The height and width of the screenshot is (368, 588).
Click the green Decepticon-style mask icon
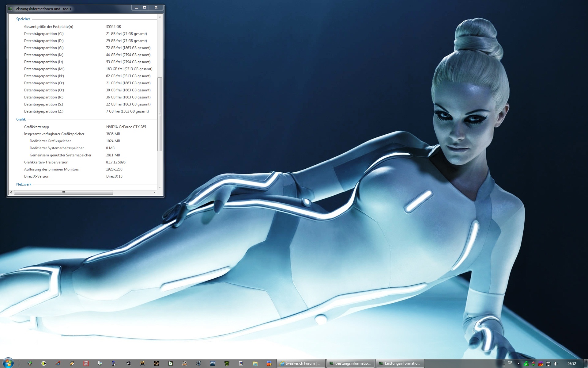tap(227, 363)
